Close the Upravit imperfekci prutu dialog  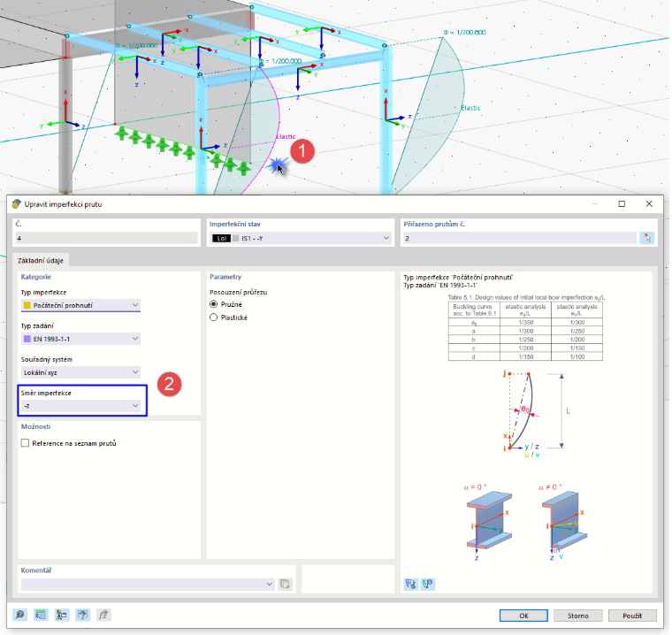[x=649, y=204]
